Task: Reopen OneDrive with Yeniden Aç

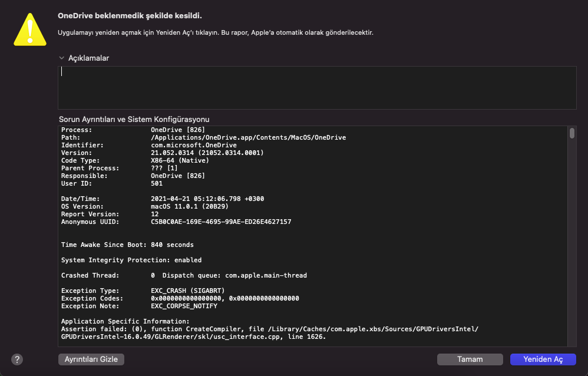Action: [543, 359]
